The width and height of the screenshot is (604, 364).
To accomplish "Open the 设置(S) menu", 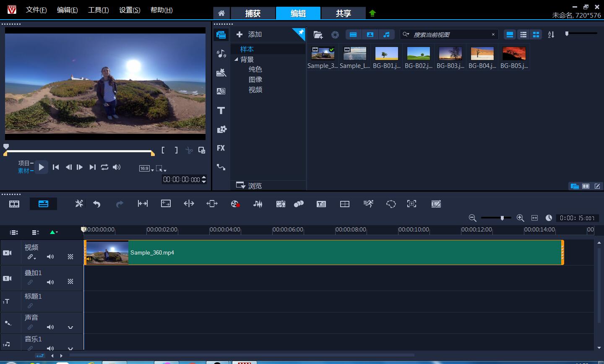I will (x=130, y=10).
